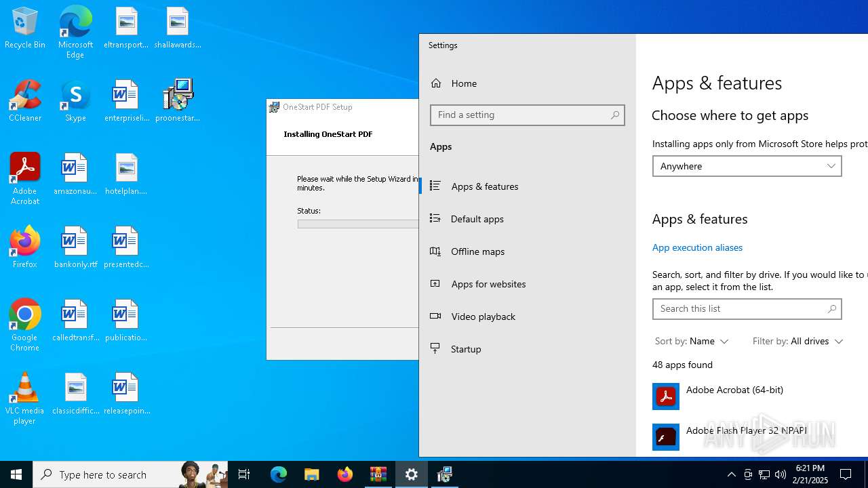The image size is (868, 488).
Task: Click the installation progress bar in OneStart PDF Setup
Action: point(358,224)
